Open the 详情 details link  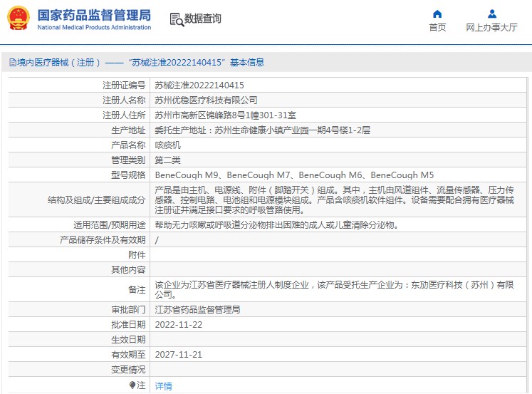point(164,386)
